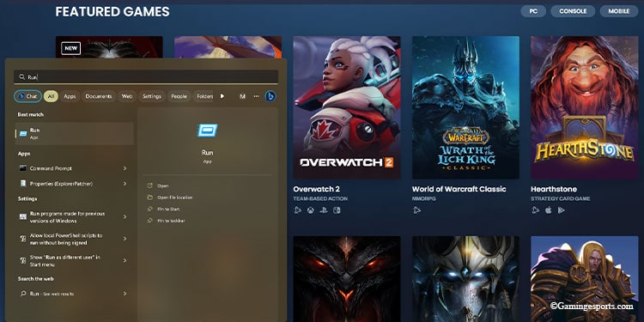The image size is (644, 322).
Task: Click the Apple platform icon under Hearthstone
Action: (x=548, y=210)
